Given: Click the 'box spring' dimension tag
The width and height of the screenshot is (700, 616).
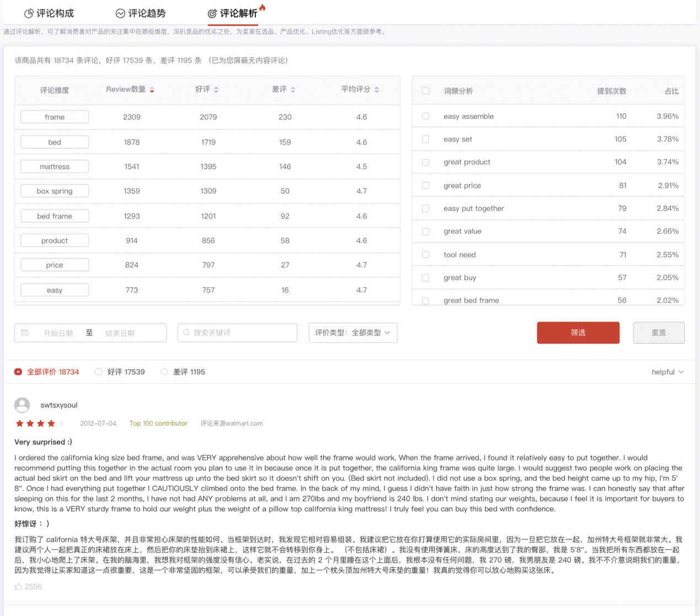Looking at the screenshot, I should click(x=55, y=191).
